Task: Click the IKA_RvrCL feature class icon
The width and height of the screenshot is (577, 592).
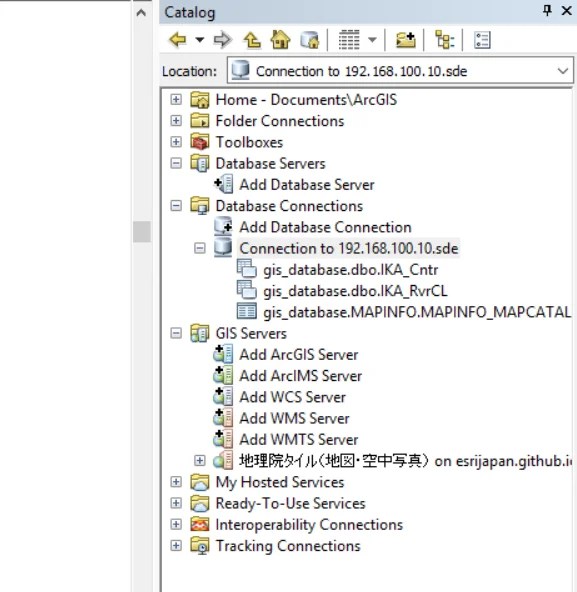Action: point(247,290)
